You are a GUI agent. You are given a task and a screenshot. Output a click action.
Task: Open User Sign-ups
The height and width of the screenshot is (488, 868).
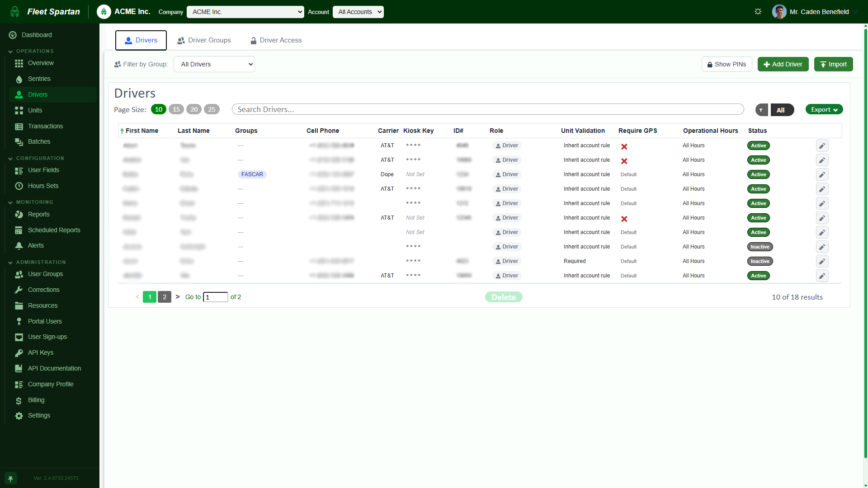click(47, 337)
